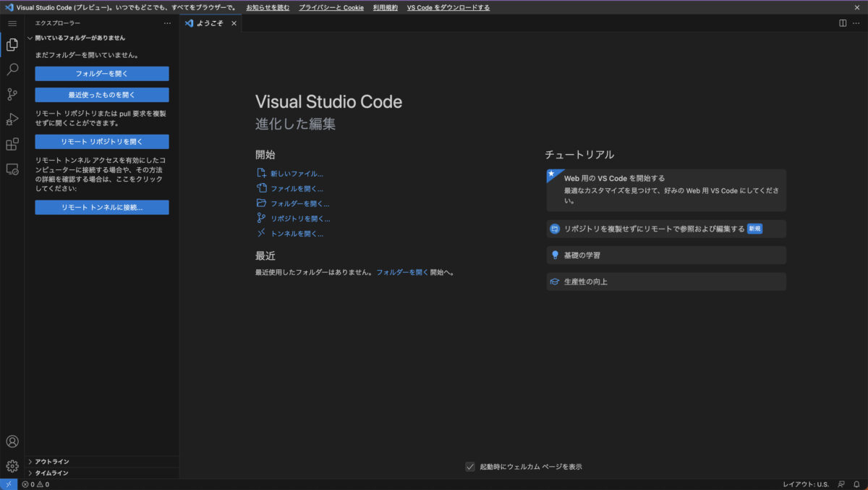Open the Source Control view icon
Screen dimensions: 868x490
[12, 94]
